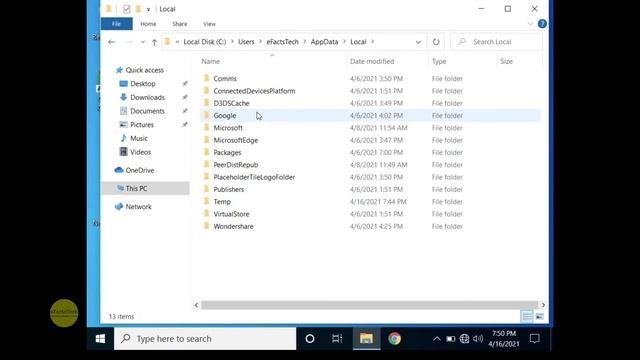Select the D3DSCache folder
Screen dimensions: 640x360
(x=231, y=103)
